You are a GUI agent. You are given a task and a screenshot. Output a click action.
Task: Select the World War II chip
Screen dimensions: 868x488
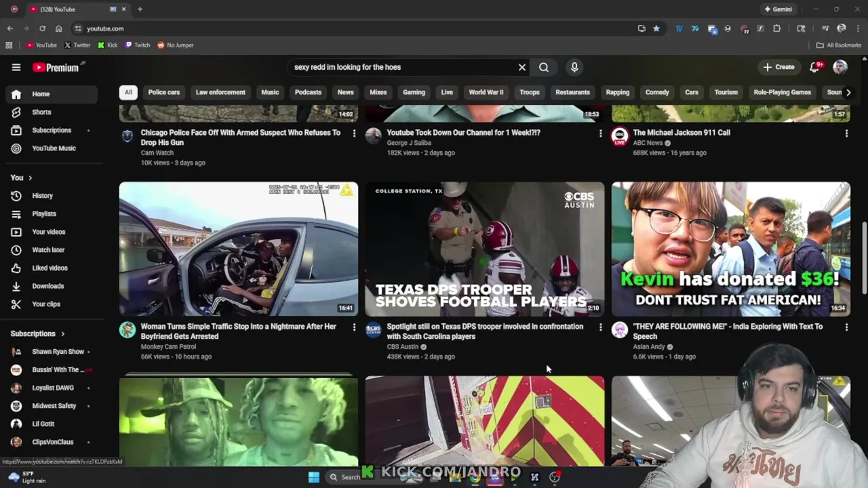(486, 92)
